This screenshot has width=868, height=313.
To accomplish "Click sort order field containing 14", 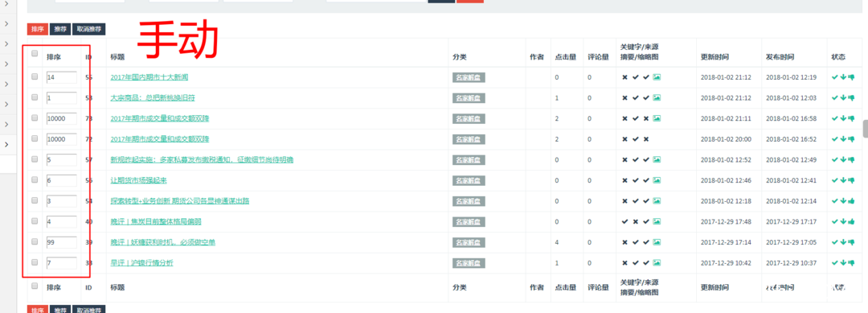I will [x=61, y=77].
